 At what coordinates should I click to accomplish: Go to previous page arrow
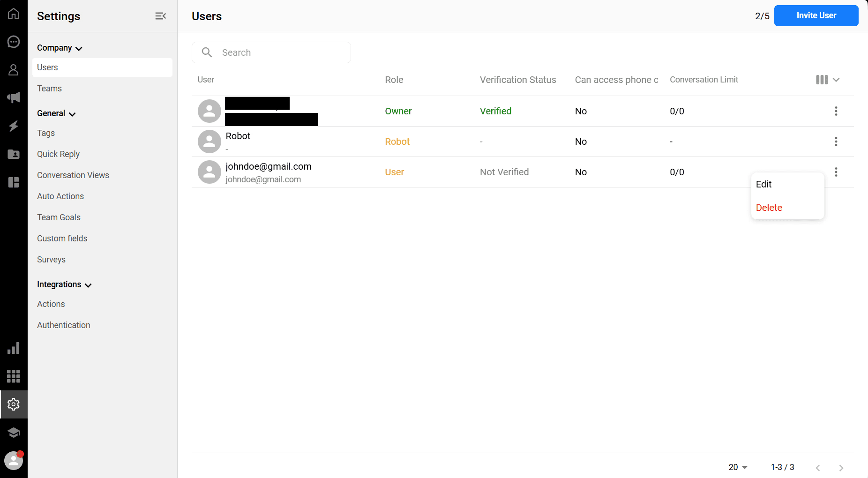coord(818,467)
